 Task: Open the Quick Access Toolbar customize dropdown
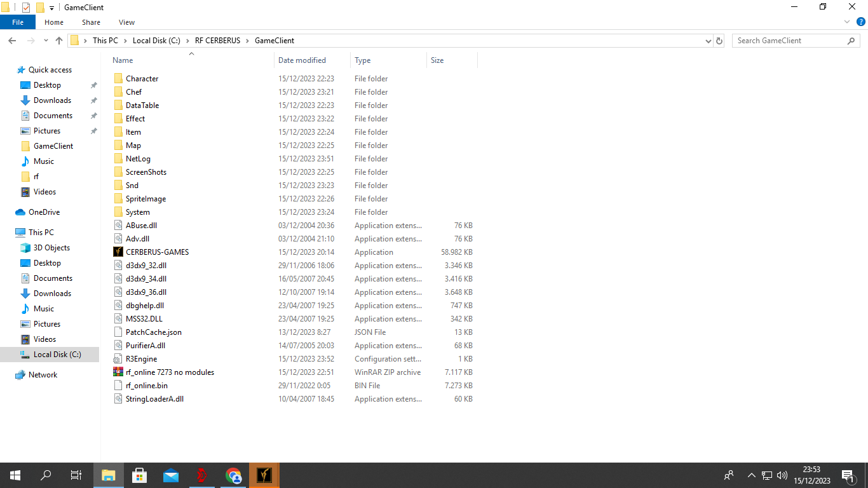coord(52,8)
